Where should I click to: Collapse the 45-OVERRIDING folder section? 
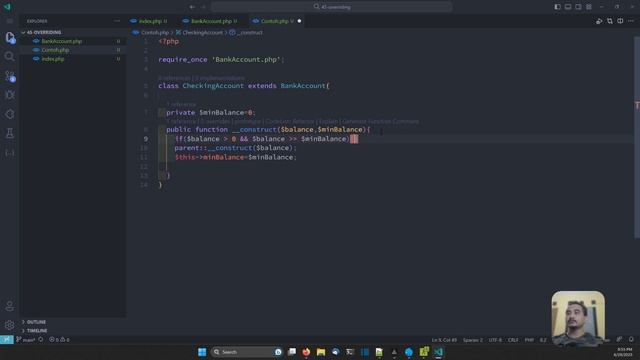pos(44,32)
